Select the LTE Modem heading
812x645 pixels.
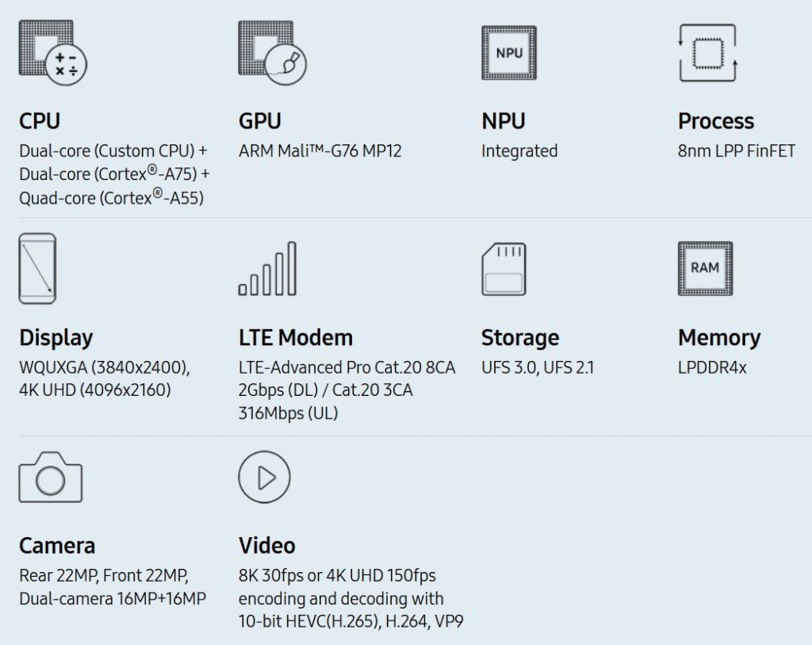tap(296, 338)
